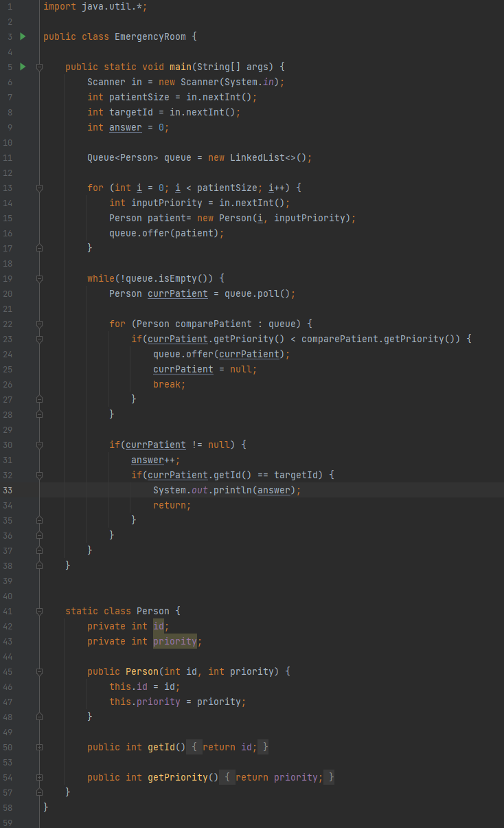Click line number 33 in gutter
Viewport: 504px width, 828px height.
[x=8, y=490]
